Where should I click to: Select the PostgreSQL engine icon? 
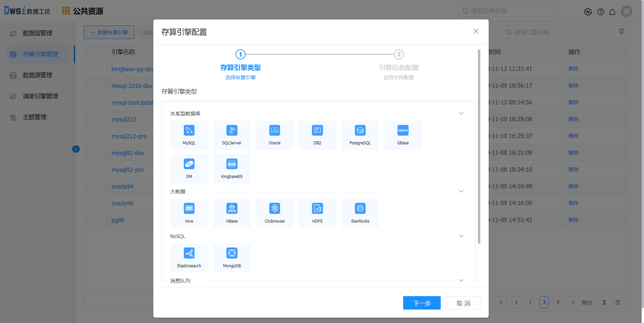pyautogui.click(x=360, y=131)
